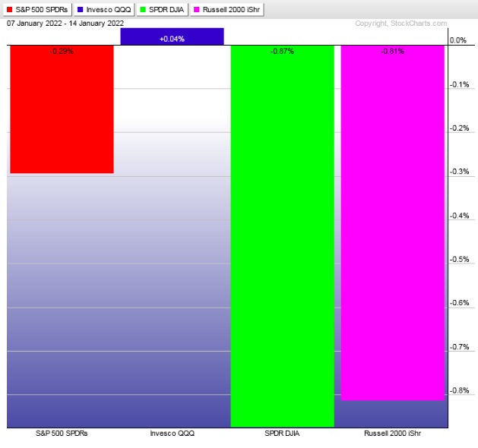Click the Russell 2000 iShr x-axis label
478x448 pixels.
pos(393,433)
